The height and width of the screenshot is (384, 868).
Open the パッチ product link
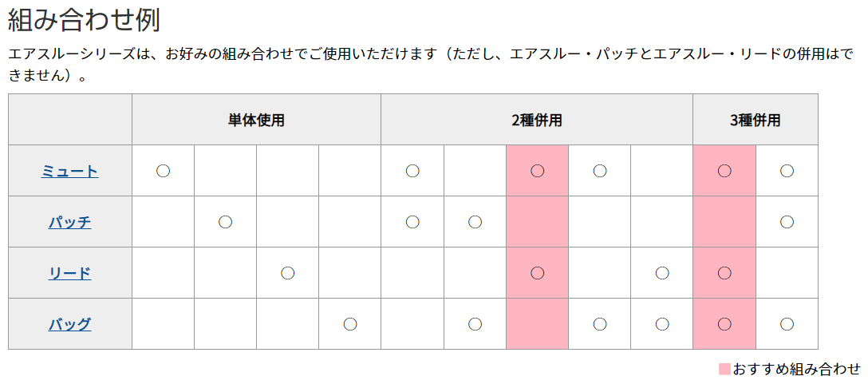click(69, 222)
